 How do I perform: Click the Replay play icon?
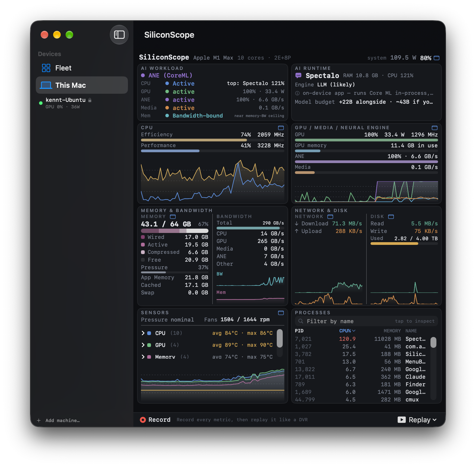pos(401,420)
